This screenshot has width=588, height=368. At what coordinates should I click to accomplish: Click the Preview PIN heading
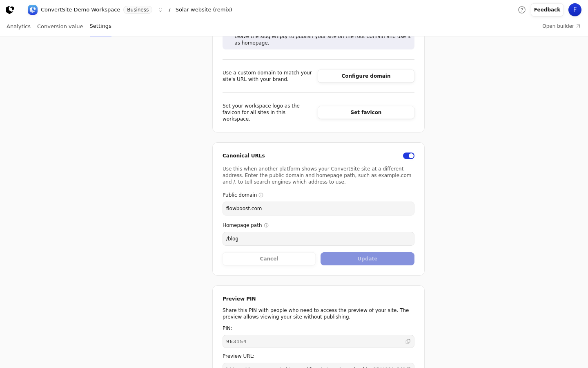pos(239,299)
